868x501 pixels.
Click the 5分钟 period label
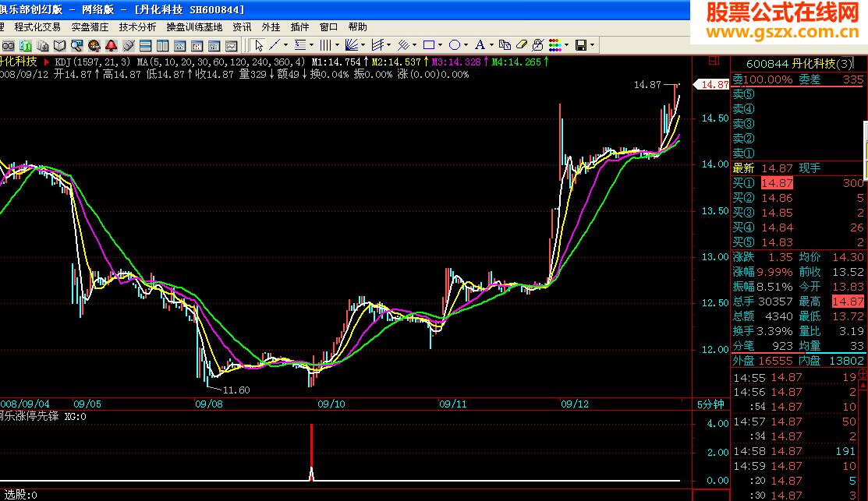[710, 404]
